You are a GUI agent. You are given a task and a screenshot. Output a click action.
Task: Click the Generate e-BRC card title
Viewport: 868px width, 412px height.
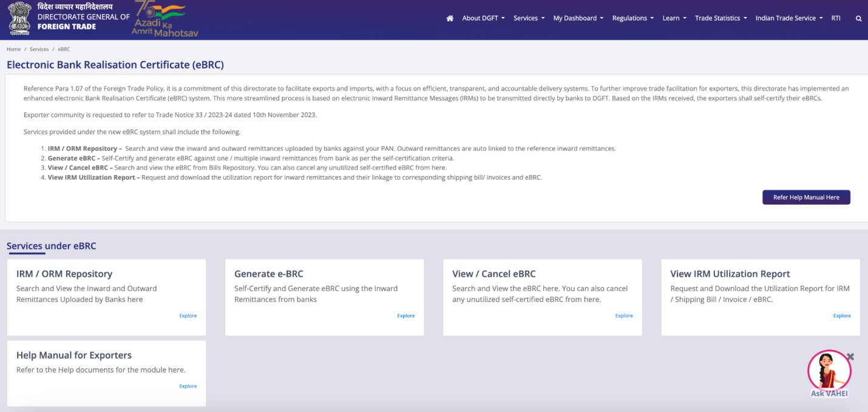(x=269, y=274)
